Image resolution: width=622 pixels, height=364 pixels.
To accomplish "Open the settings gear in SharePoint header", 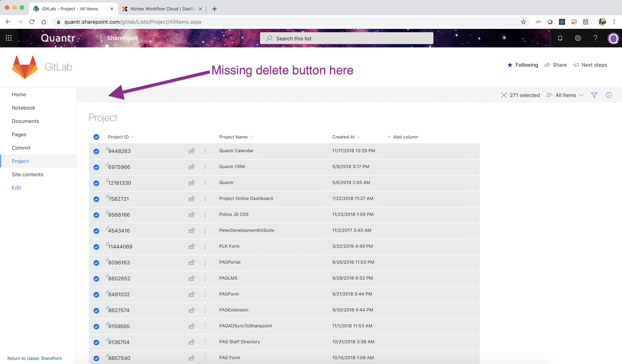I will click(578, 38).
